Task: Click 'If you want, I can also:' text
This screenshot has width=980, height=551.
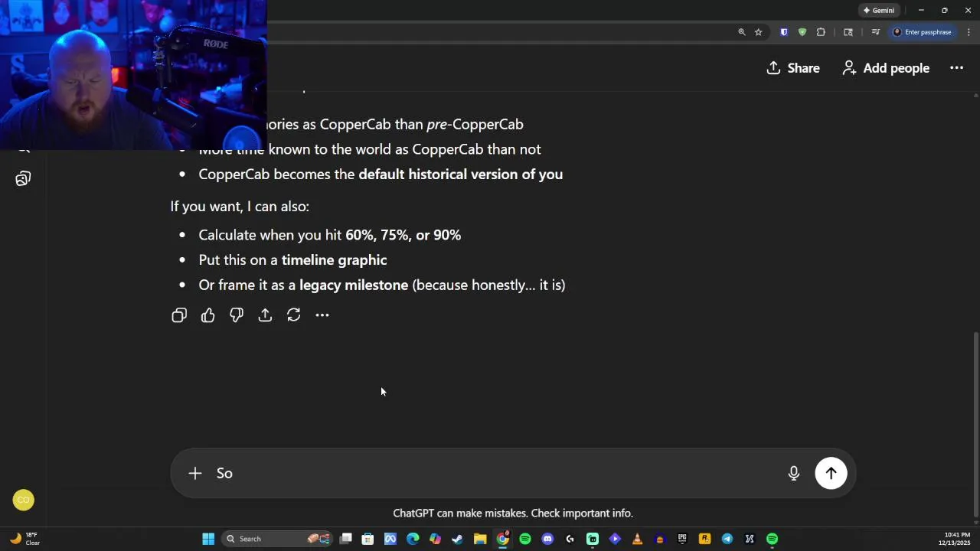Action: coord(240,207)
